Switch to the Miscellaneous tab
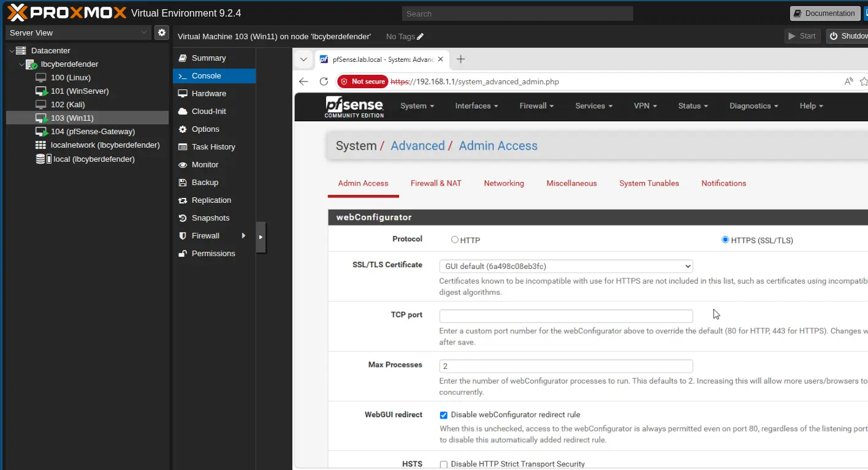Image resolution: width=868 pixels, height=470 pixels. point(571,183)
